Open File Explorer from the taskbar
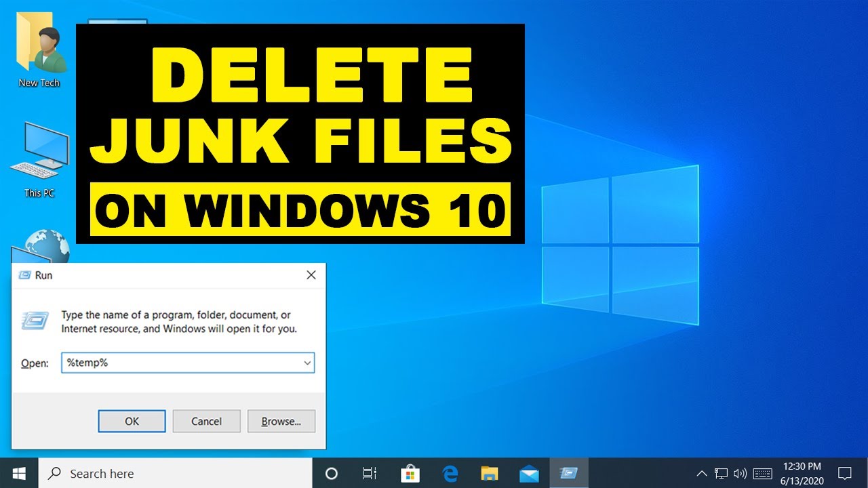This screenshot has width=868, height=488. 490,473
